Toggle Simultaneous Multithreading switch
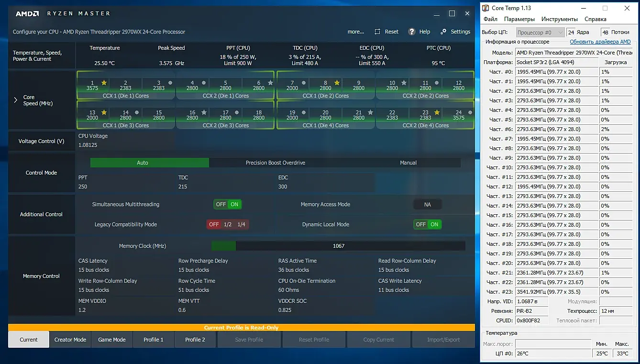Screen dimensions: 640x364 coord(227,204)
